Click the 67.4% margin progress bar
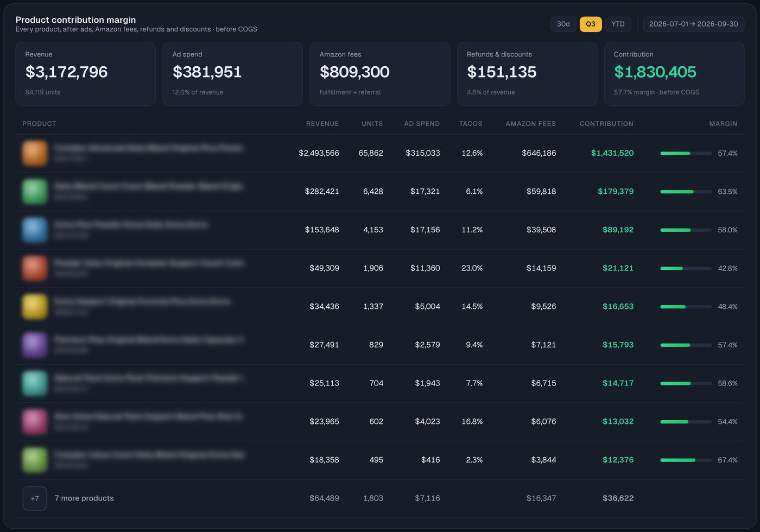This screenshot has width=760, height=532. [686, 460]
